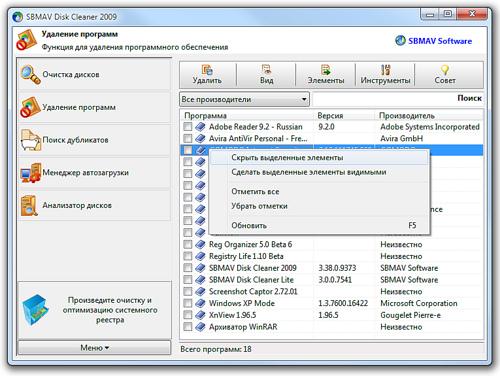Click version 3.38.0.9373 cell
The width and height of the screenshot is (500, 376).
[x=337, y=268]
